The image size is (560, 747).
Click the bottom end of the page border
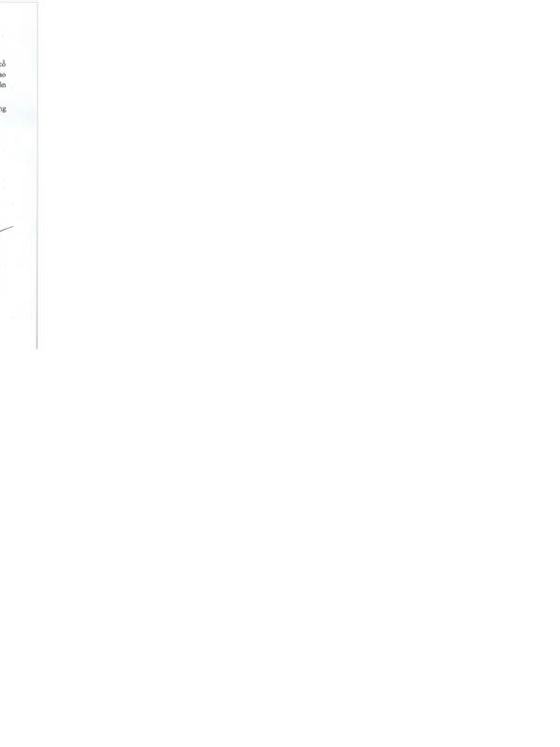pyautogui.click(x=36, y=347)
